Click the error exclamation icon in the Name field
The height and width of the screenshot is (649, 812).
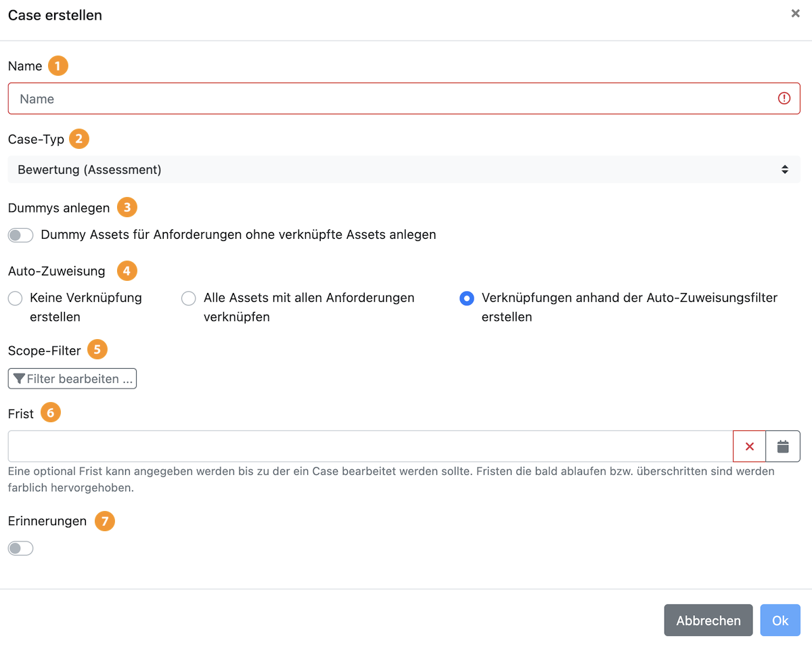coord(784,99)
